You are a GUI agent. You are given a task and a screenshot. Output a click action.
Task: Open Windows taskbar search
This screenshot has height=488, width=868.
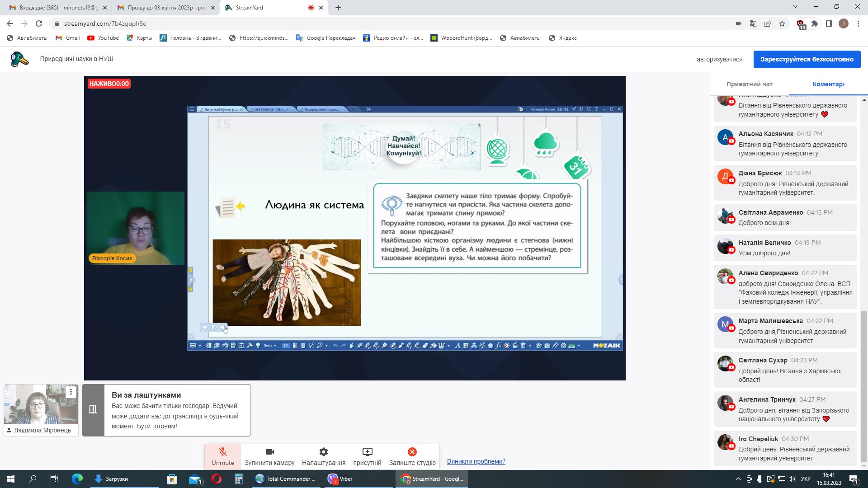pyautogui.click(x=33, y=479)
